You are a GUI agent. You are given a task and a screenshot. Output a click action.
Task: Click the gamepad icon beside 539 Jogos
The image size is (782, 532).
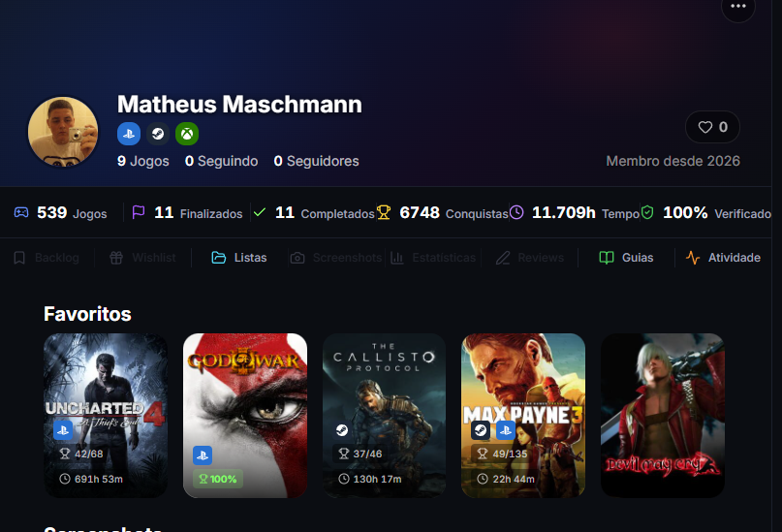pos(21,213)
